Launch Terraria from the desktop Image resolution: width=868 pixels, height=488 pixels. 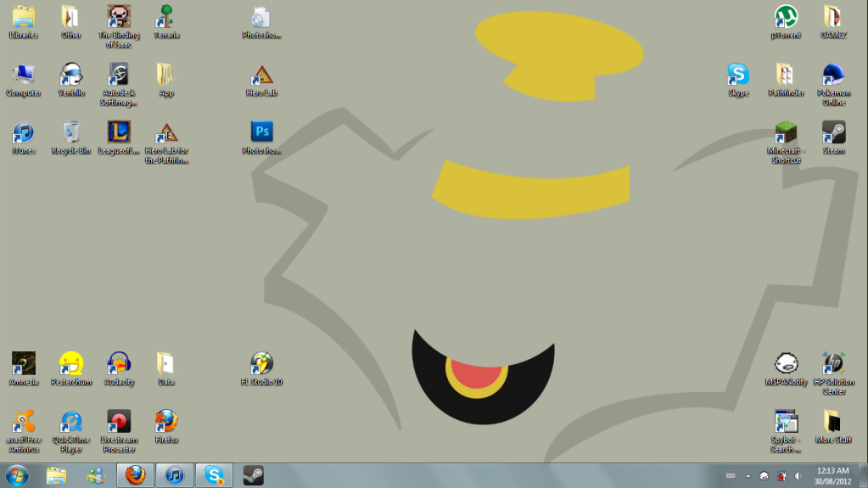(166, 18)
